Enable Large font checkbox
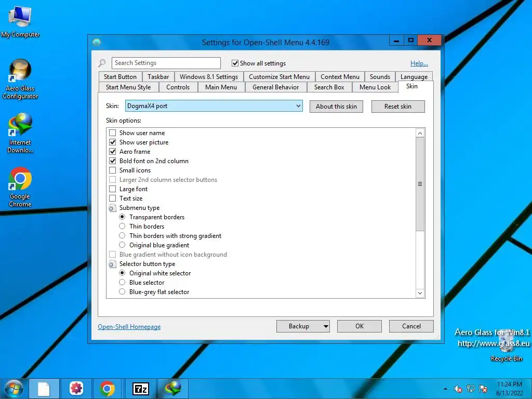 (x=112, y=189)
